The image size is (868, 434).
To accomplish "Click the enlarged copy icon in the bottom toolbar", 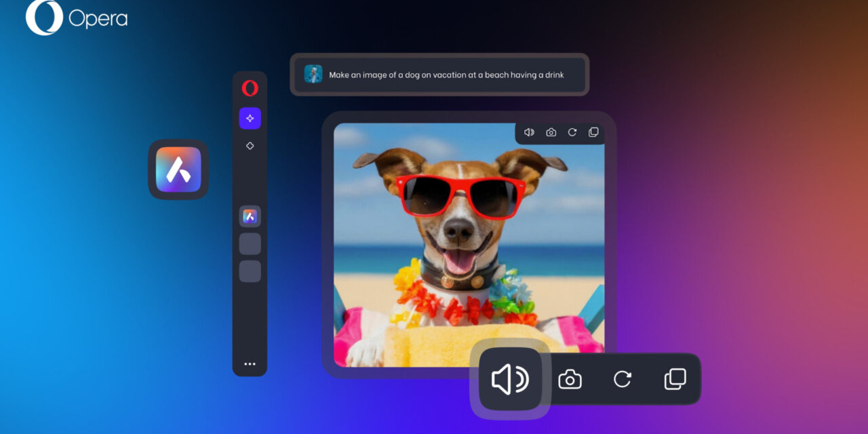I will point(675,379).
